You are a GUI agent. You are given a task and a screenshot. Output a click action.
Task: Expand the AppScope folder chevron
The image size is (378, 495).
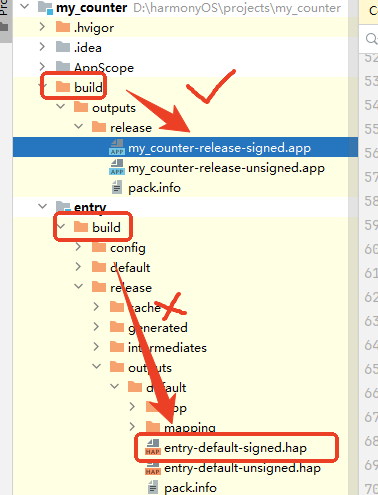tap(42, 67)
